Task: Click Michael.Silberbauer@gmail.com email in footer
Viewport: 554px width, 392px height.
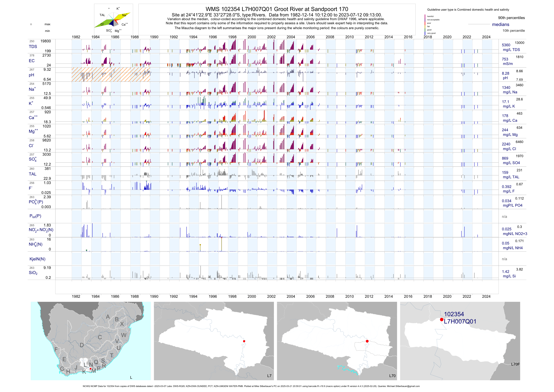Action: click(x=403, y=386)
